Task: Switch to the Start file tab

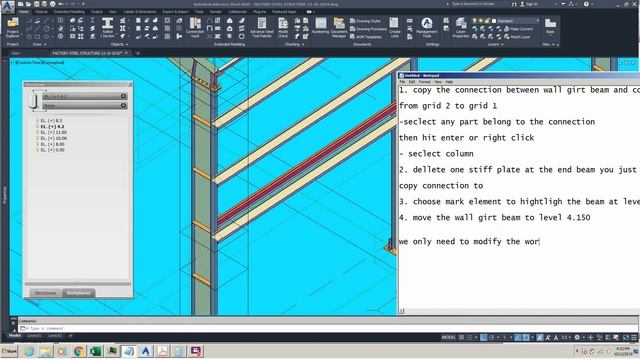Action: click(16, 53)
